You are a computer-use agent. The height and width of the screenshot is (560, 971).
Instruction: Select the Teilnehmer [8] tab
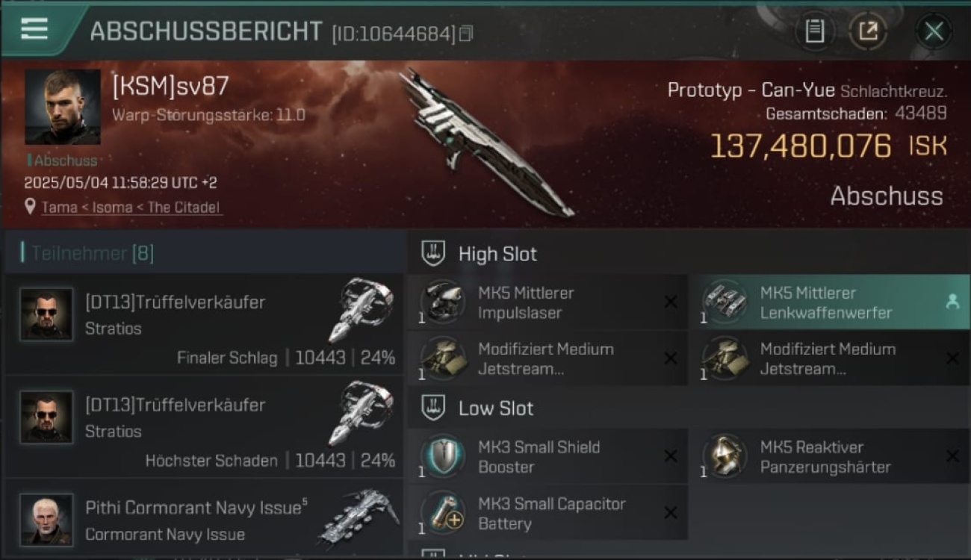(93, 253)
